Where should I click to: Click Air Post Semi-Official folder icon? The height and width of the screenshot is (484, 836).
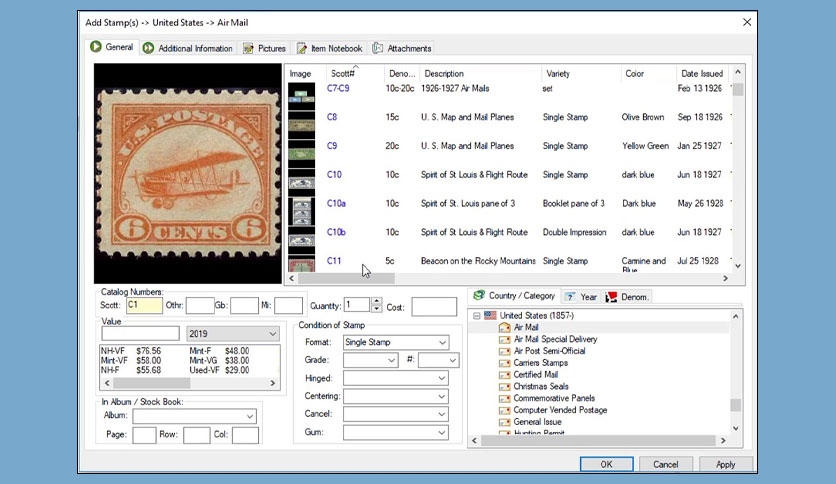coord(504,351)
